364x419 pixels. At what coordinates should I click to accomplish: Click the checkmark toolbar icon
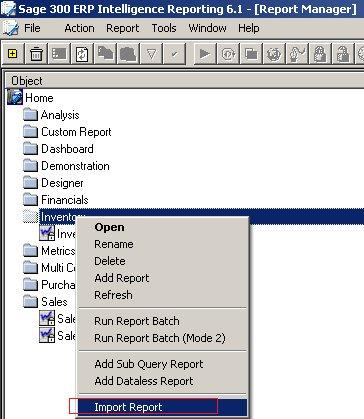point(174,54)
